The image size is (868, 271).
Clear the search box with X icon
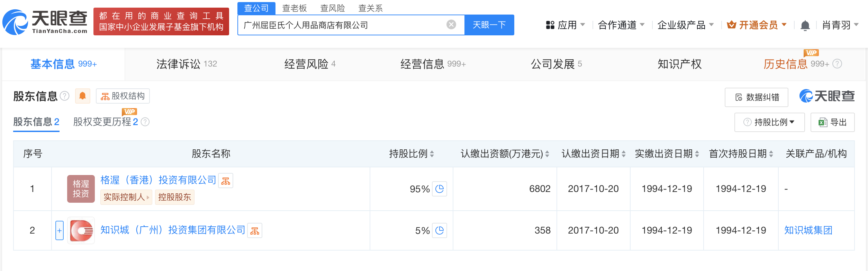(451, 25)
